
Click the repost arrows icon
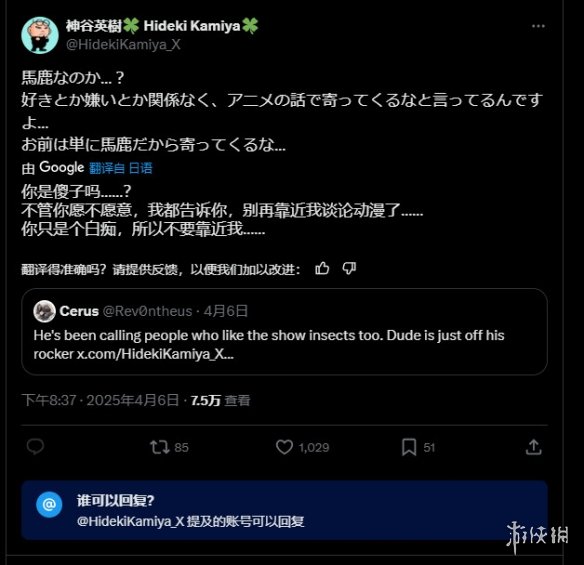coord(159,447)
